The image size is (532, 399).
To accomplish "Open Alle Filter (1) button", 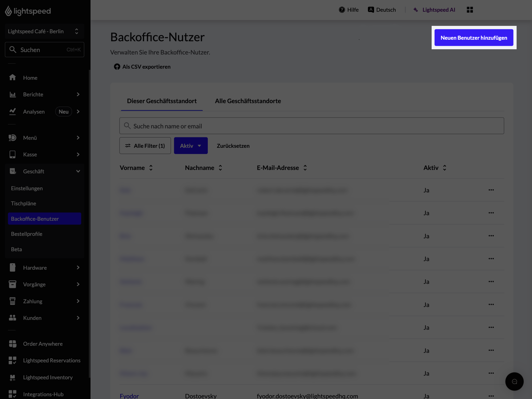I will pos(145,146).
